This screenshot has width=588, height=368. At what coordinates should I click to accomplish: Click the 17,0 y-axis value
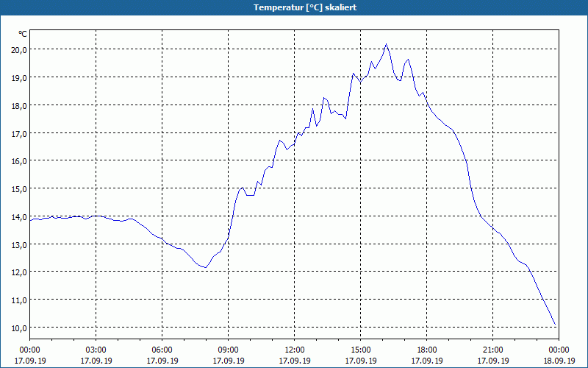tap(19, 133)
